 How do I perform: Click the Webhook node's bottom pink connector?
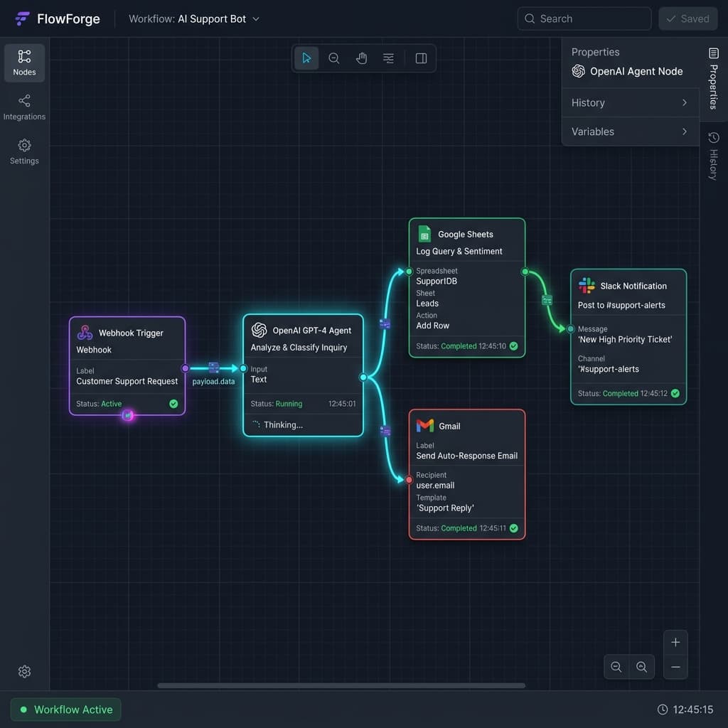click(x=128, y=415)
